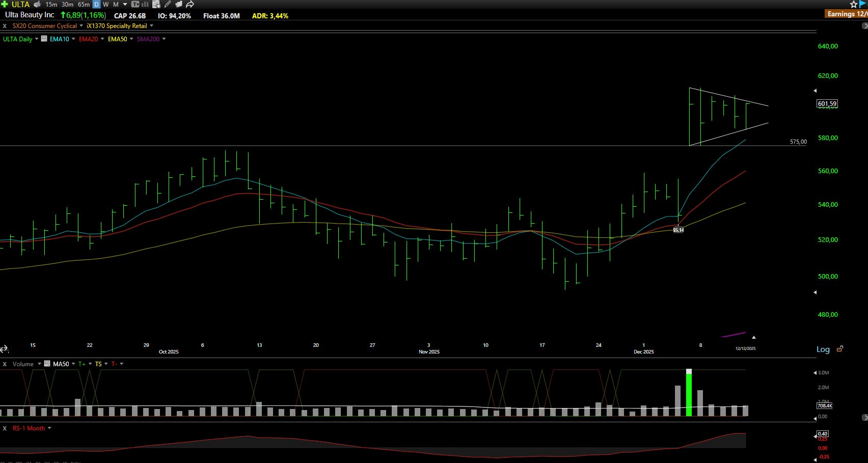868x463 pixels.
Task: Switch to the 30m timeframe
Action: [67, 4]
